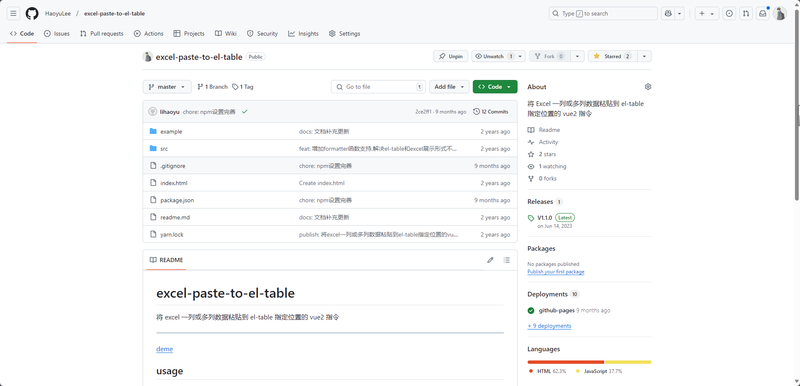Screen dimensions: 800x386
Task: Open HaoyuLee owner breadcrumb link
Action: click(58, 14)
